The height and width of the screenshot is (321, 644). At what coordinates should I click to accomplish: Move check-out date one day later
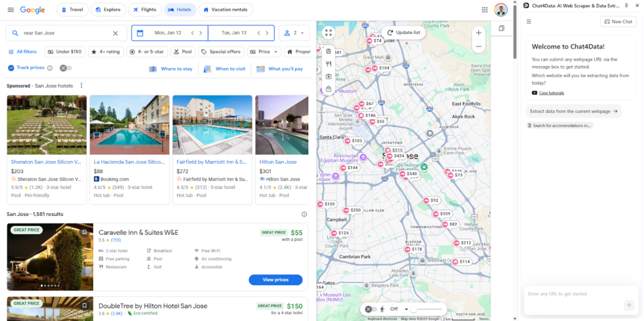tap(267, 33)
